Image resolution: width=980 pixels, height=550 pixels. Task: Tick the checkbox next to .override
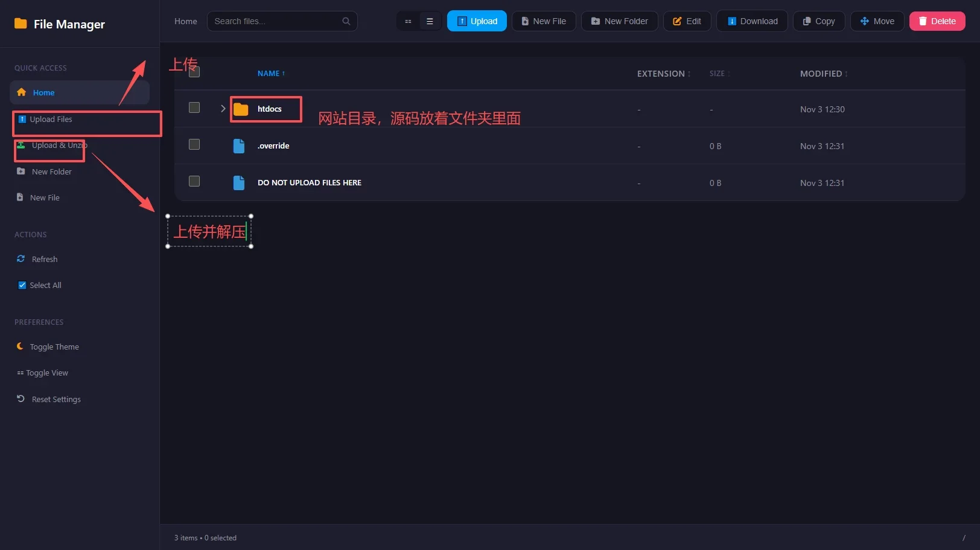[194, 144]
